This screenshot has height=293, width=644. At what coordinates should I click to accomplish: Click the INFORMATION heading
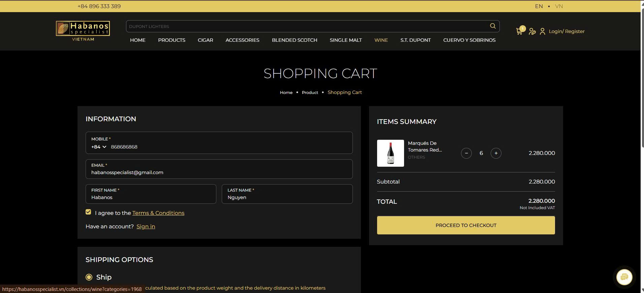tap(111, 119)
